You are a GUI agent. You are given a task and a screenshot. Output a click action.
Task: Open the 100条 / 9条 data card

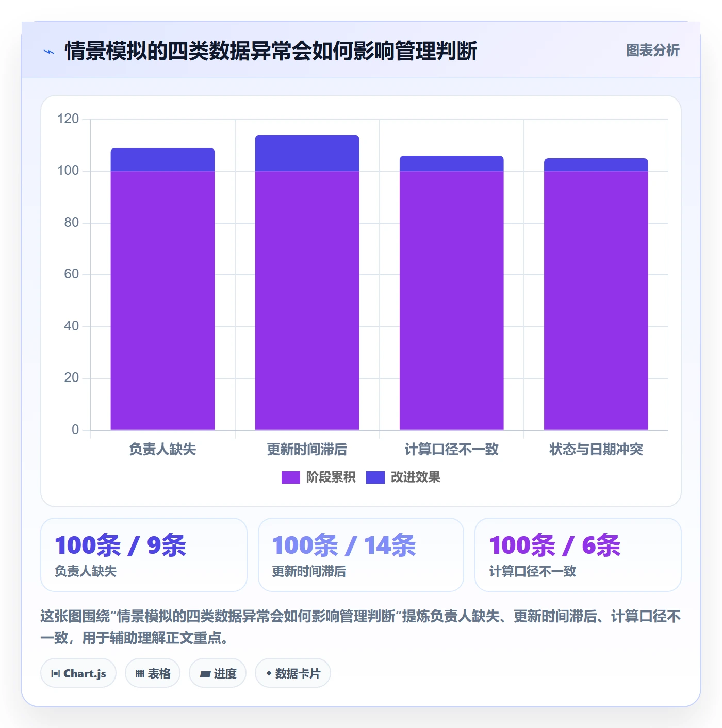tap(144, 555)
